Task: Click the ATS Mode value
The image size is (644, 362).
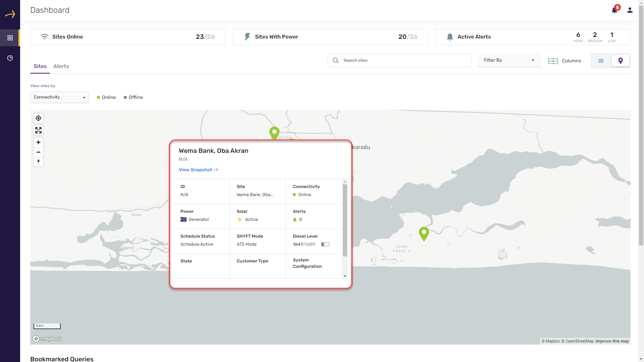Action: (x=247, y=244)
